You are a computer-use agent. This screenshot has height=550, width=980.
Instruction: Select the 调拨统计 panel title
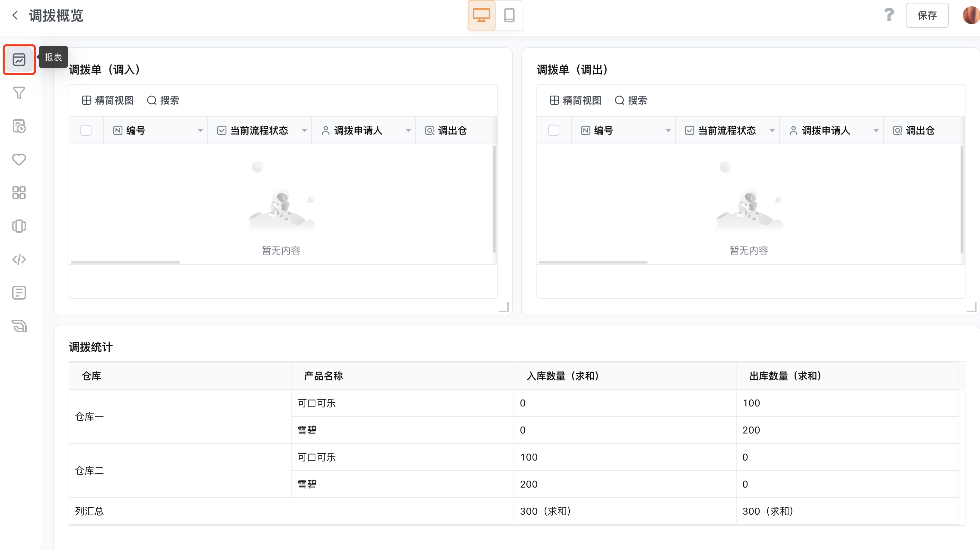[x=90, y=347]
